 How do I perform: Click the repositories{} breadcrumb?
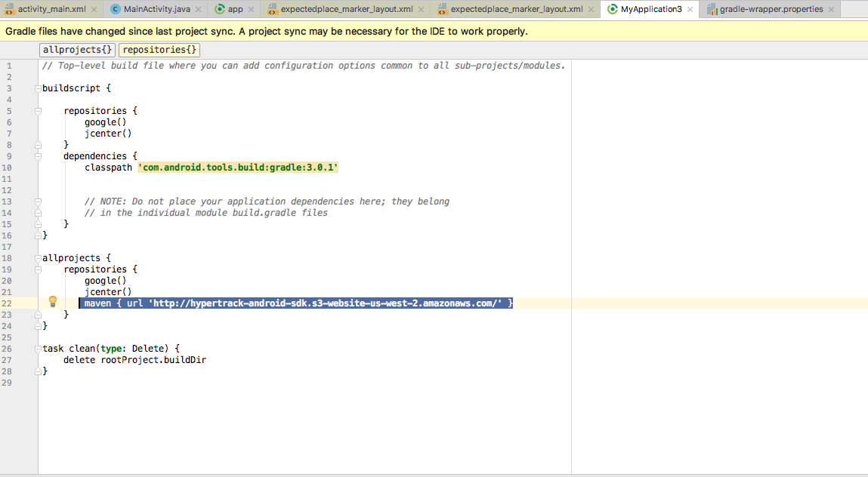[159, 50]
